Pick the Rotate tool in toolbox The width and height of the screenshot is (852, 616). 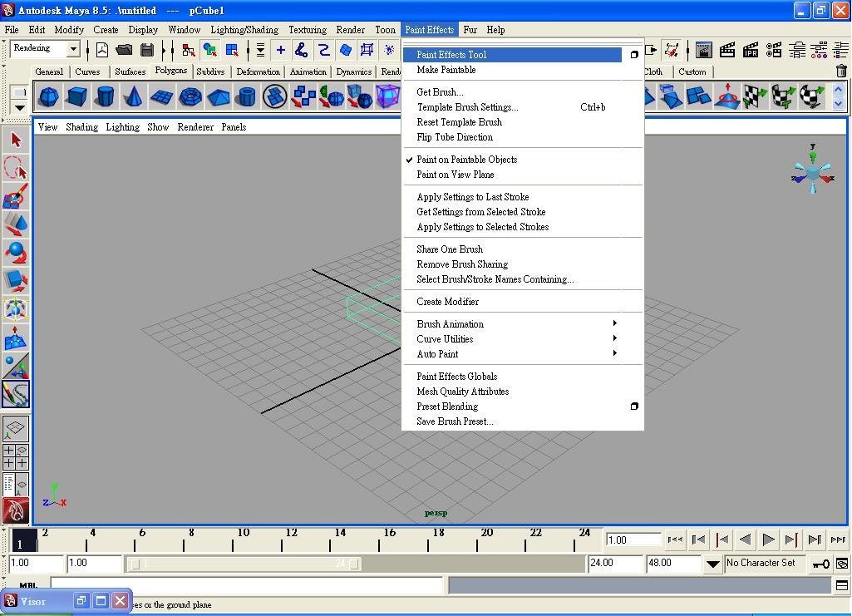[16, 253]
